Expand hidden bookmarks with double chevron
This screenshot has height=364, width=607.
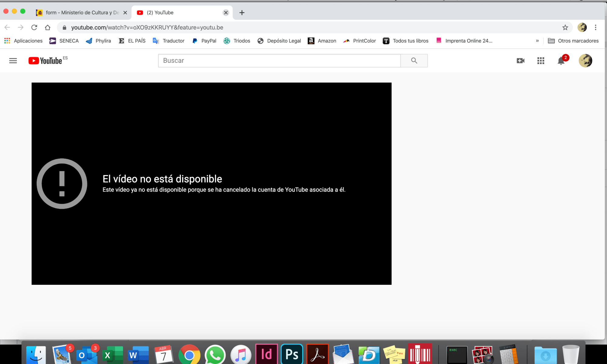(537, 41)
